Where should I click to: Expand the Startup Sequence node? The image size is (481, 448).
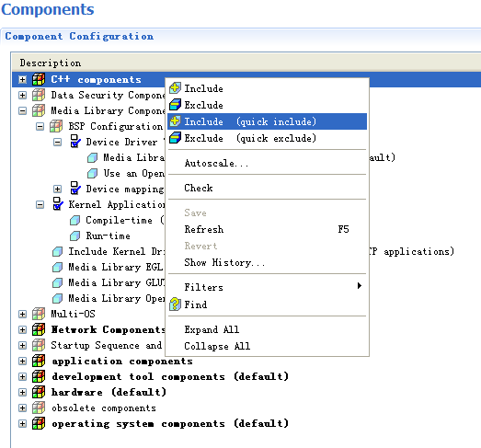point(22,346)
